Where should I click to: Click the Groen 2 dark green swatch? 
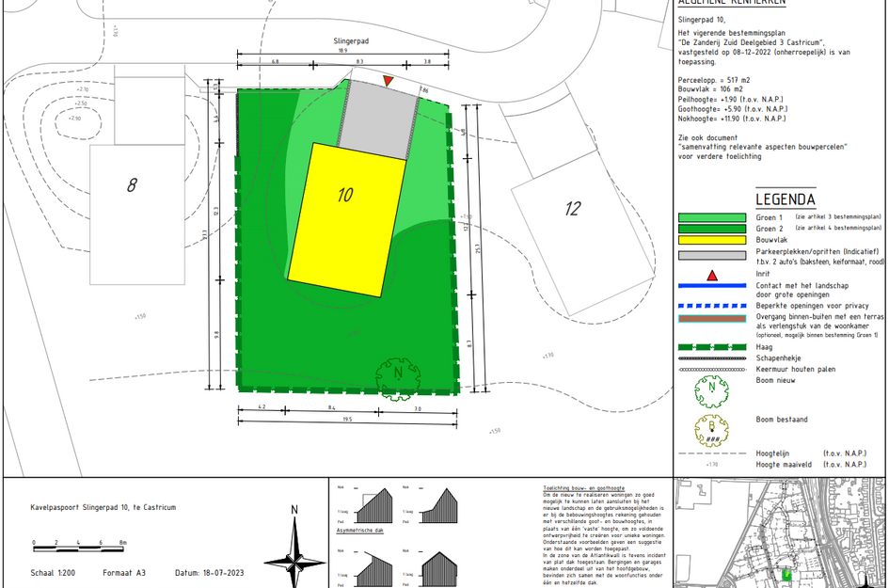click(712, 229)
